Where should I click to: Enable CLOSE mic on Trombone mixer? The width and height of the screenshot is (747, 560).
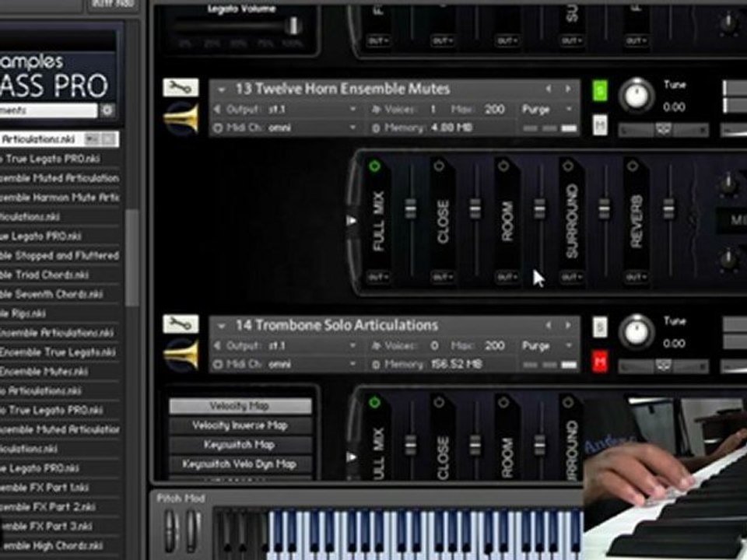click(x=439, y=402)
